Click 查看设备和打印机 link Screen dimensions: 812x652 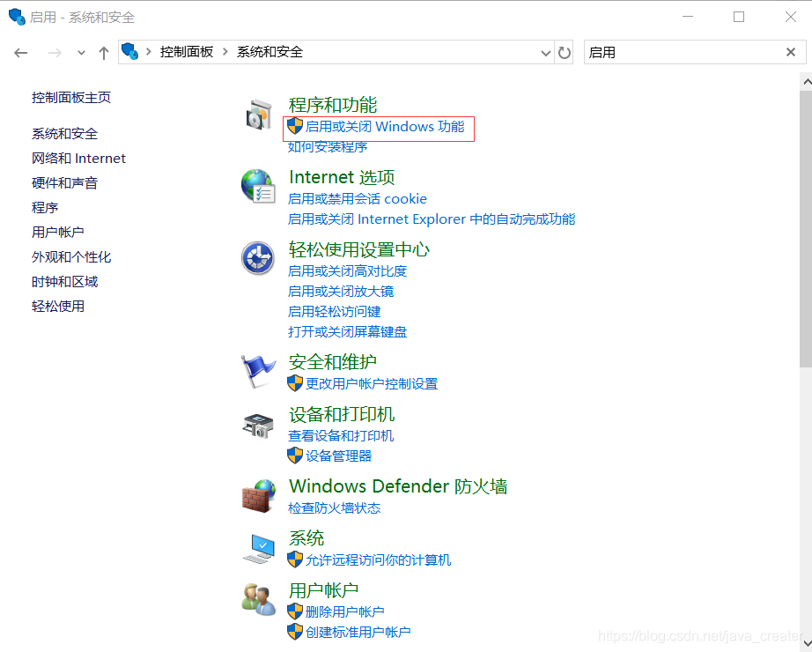point(341,435)
